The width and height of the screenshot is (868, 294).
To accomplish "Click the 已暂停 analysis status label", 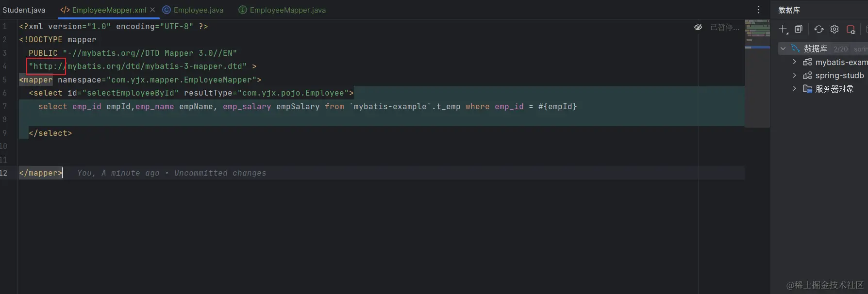I will 725,28.
